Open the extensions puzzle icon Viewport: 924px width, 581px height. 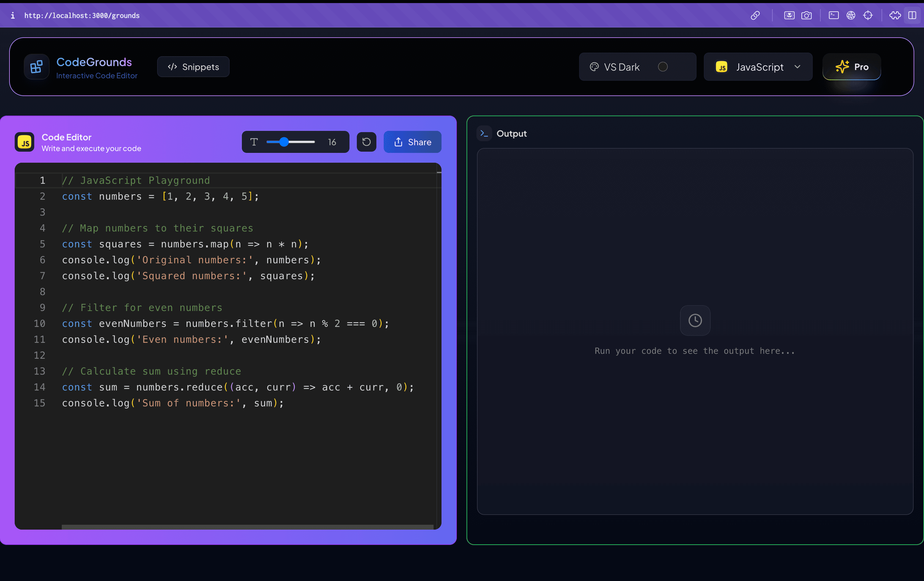895,15
